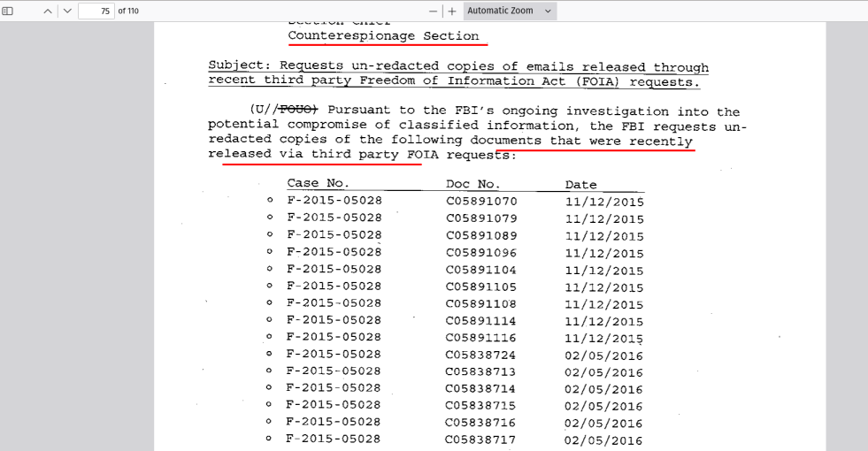Click the case number beside C05891070
The image size is (868, 451).
(x=334, y=200)
